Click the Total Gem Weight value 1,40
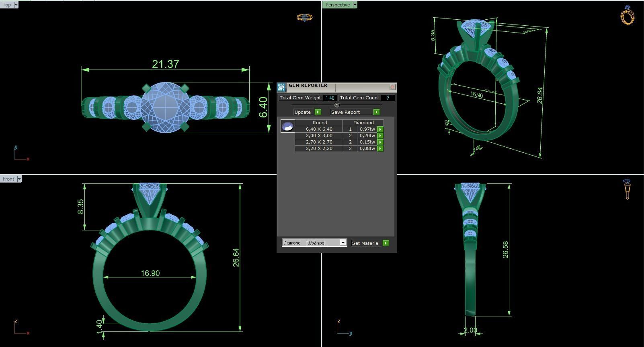Screen dimensions: 644x347 pos(330,98)
